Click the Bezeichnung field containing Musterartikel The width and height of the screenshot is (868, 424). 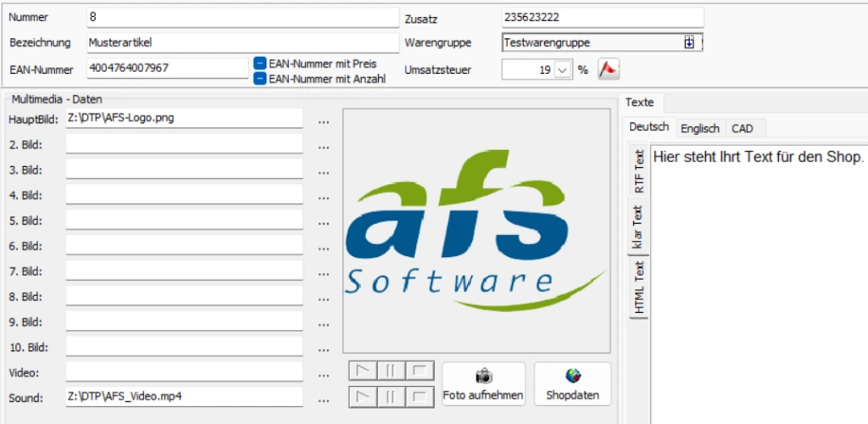coord(243,42)
